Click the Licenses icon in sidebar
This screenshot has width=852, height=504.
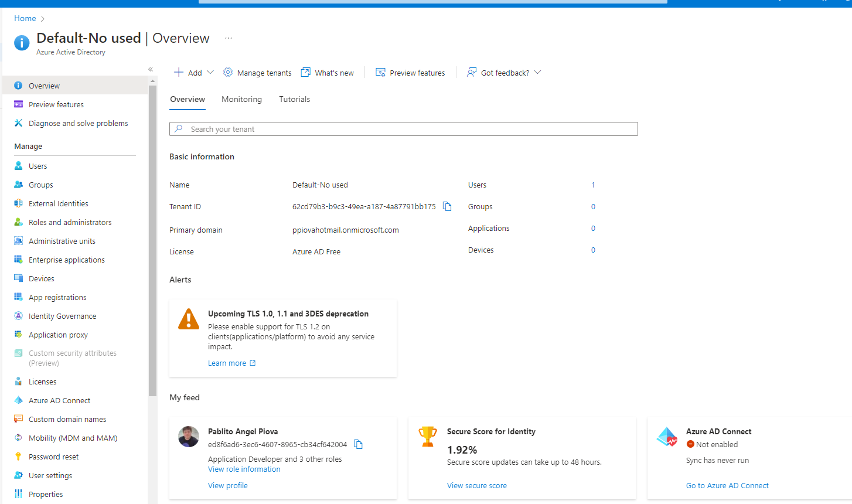click(18, 382)
